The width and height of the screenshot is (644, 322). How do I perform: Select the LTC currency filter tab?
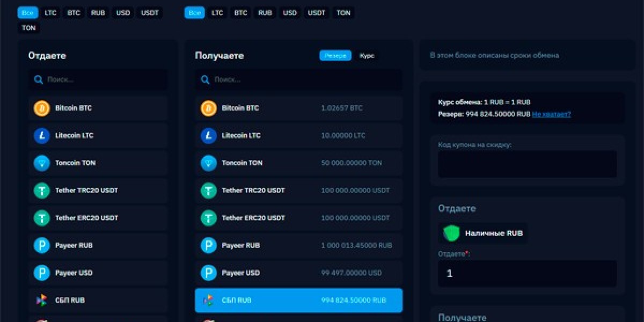(50, 12)
